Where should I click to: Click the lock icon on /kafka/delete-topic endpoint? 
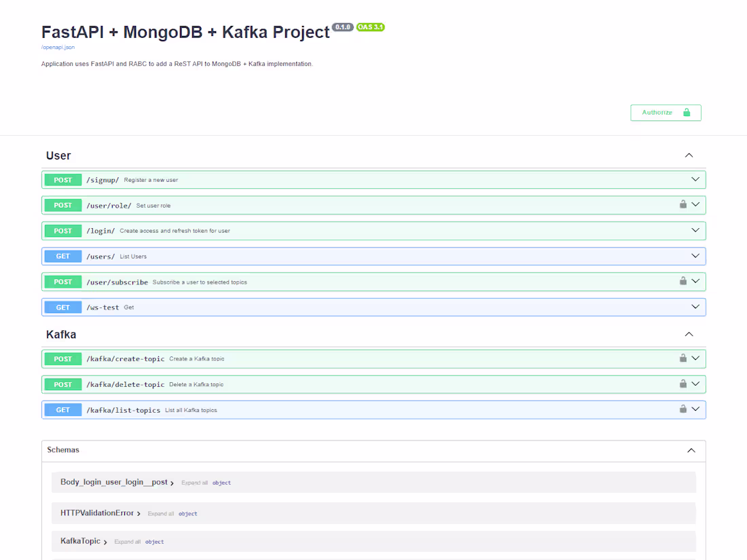[683, 384]
